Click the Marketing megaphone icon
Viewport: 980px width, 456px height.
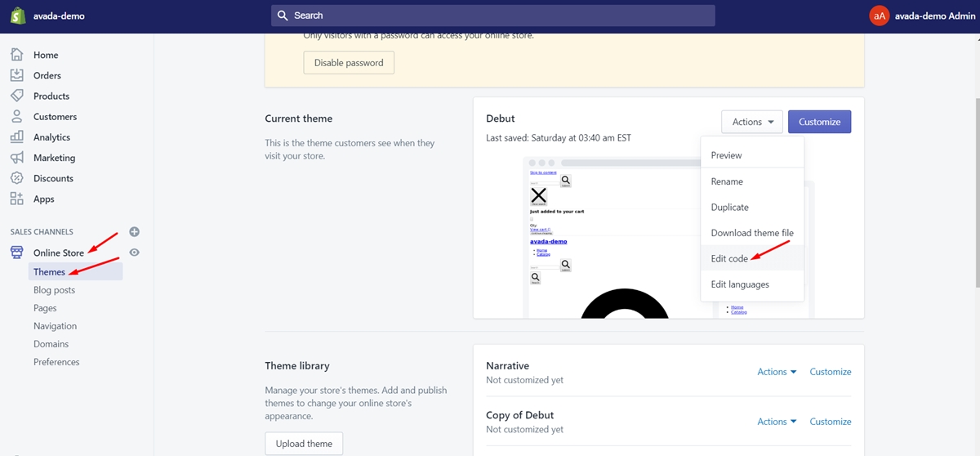(16, 158)
